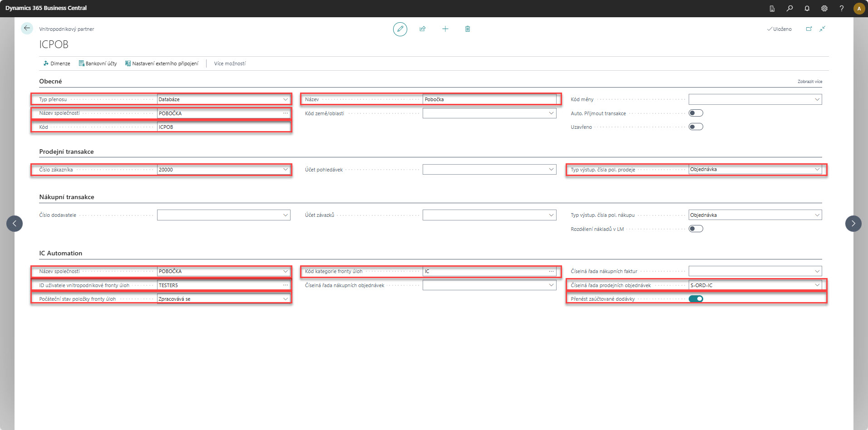The width and height of the screenshot is (868, 430).
Task: Open lookup dots for Název společnosti in Obecné
Action: [x=286, y=113]
